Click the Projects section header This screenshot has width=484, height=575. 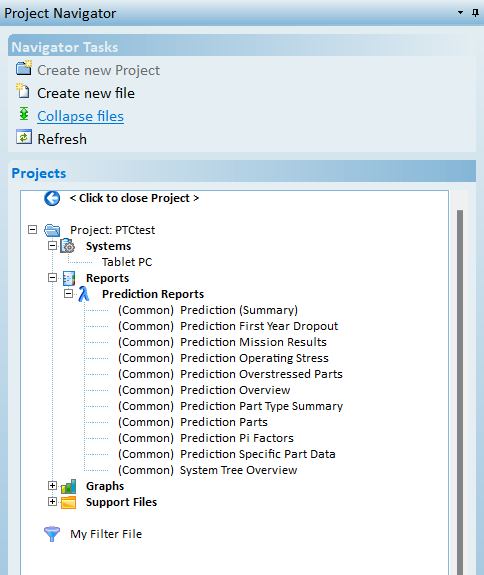242,171
